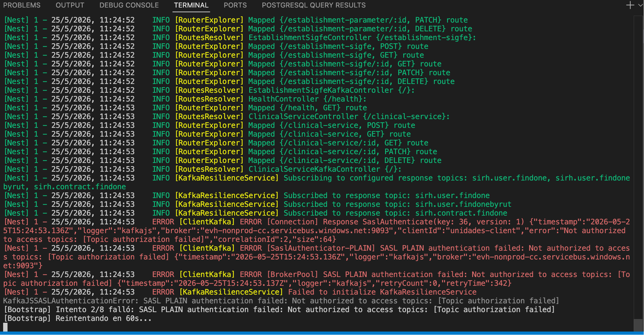Click the terminal scrollbar thumb
This screenshot has height=335, width=644.
[x=638, y=325]
